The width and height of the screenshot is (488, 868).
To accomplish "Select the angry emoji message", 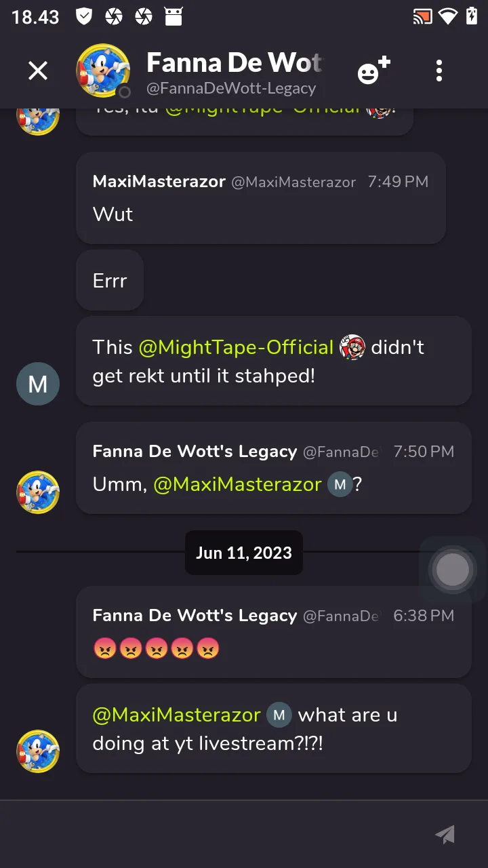I will click(157, 650).
